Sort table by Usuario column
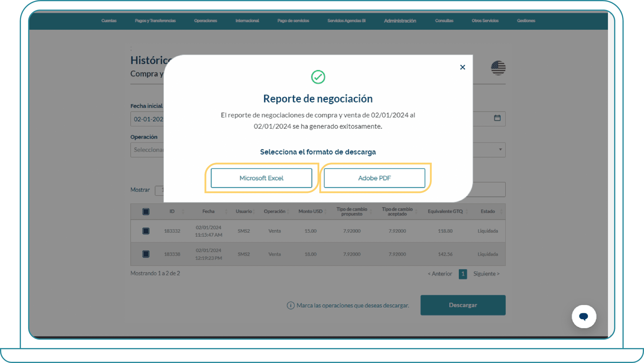644x363 pixels. (x=254, y=212)
